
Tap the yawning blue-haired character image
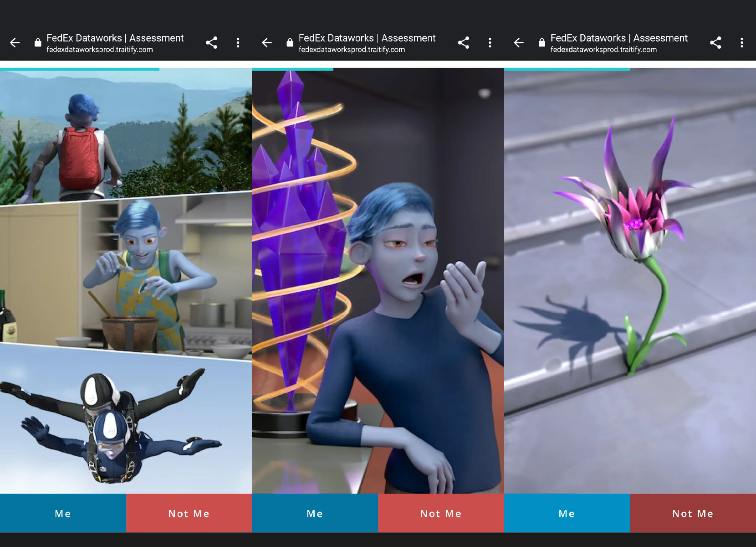click(x=378, y=282)
